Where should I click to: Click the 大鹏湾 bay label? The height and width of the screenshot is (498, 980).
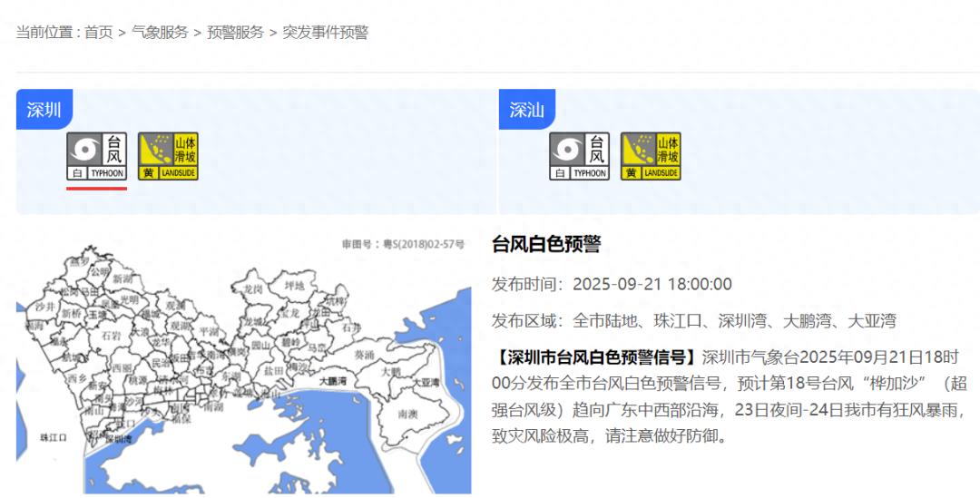click(x=333, y=382)
